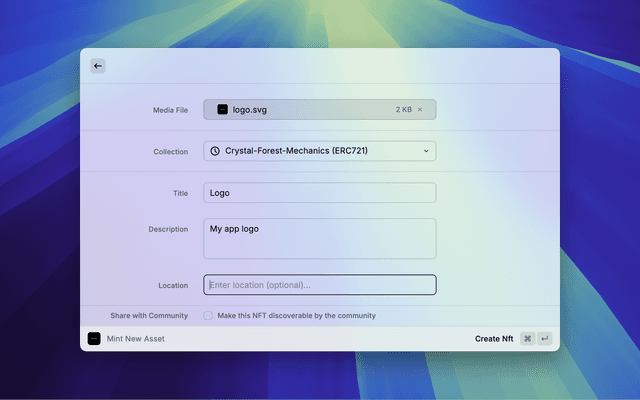The width and height of the screenshot is (640, 400).
Task: Click the Location input field
Action: point(319,285)
